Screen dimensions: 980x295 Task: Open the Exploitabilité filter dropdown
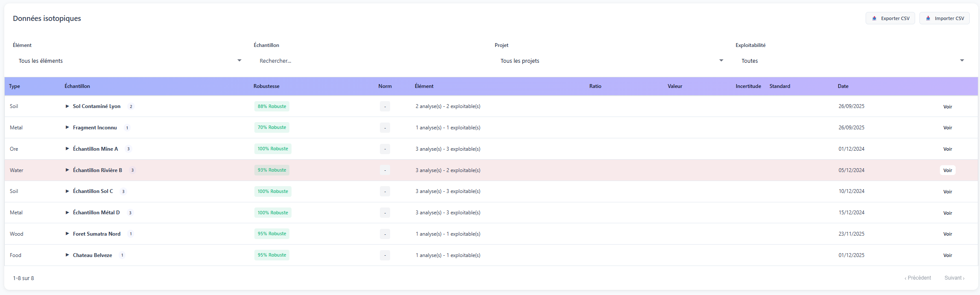tap(852, 61)
